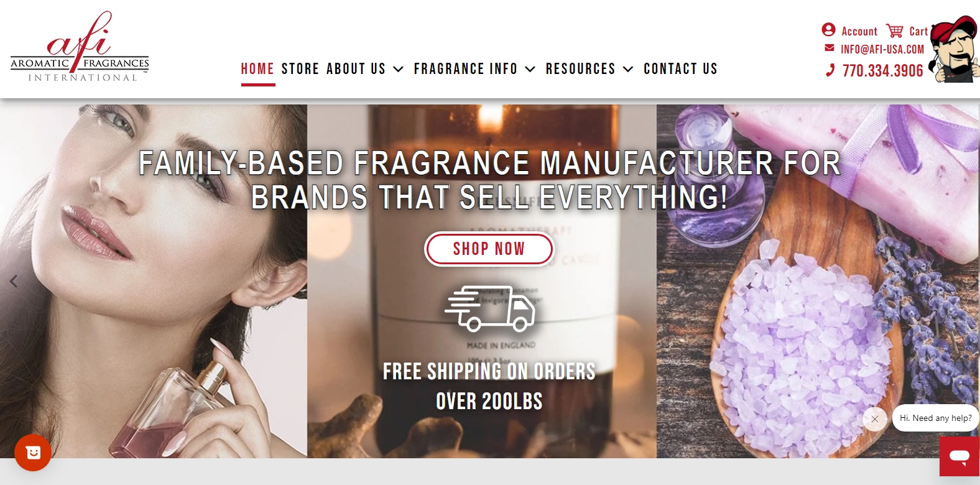980x485 pixels.
Task: Open the Store menu item
Action: 300,69
